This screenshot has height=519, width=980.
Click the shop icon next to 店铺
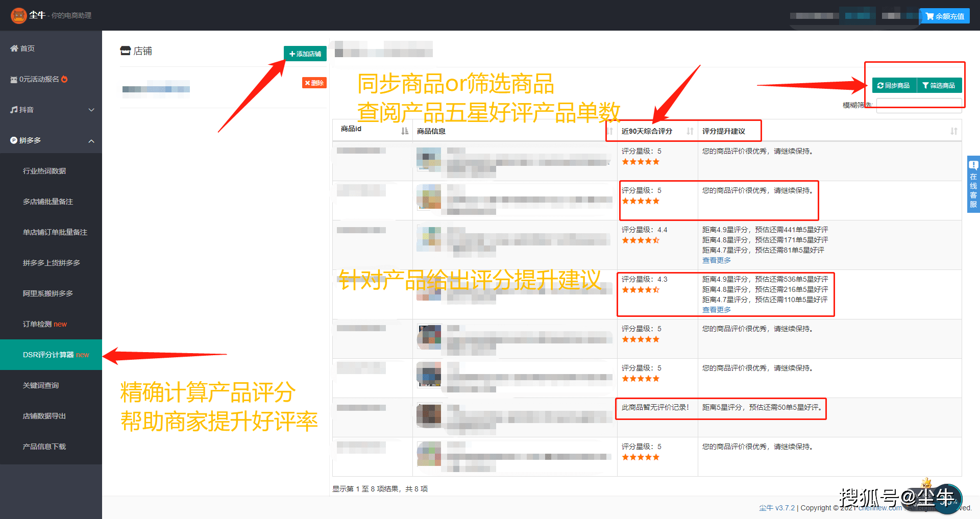pos(126,51)
